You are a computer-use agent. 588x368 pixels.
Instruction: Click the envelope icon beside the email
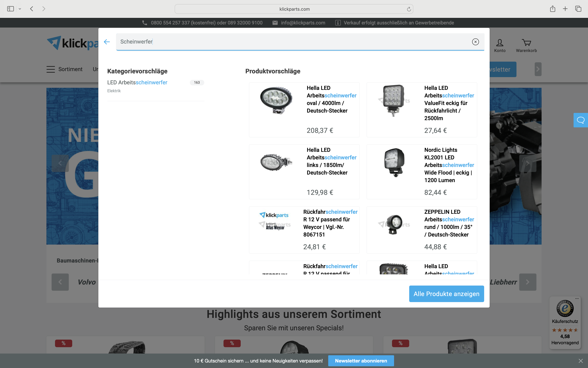[275, 23]
